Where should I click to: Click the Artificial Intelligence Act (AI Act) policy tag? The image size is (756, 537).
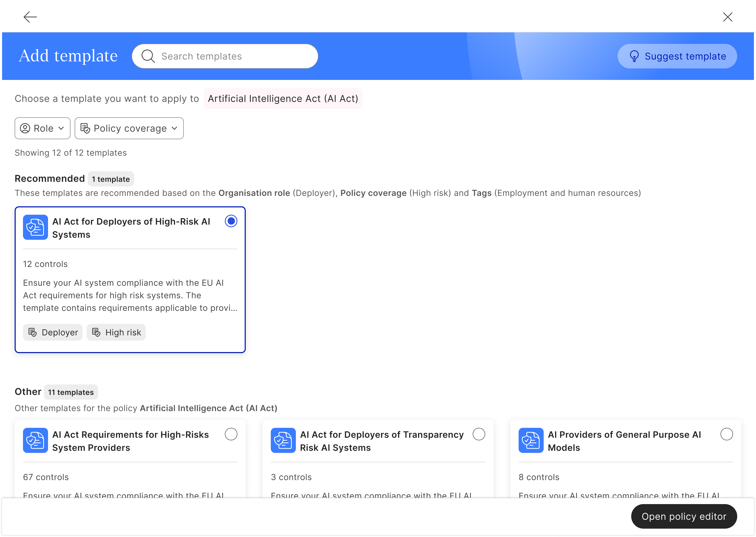[x=283, y=99]
